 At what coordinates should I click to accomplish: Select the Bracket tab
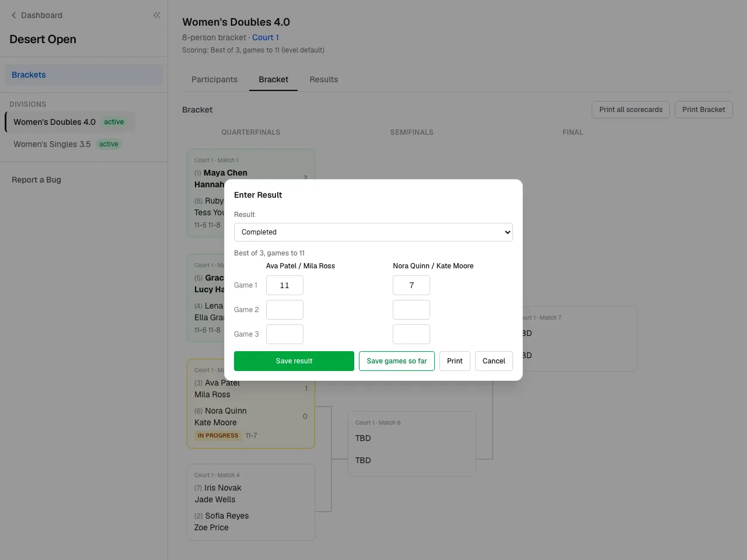[273, 79]
